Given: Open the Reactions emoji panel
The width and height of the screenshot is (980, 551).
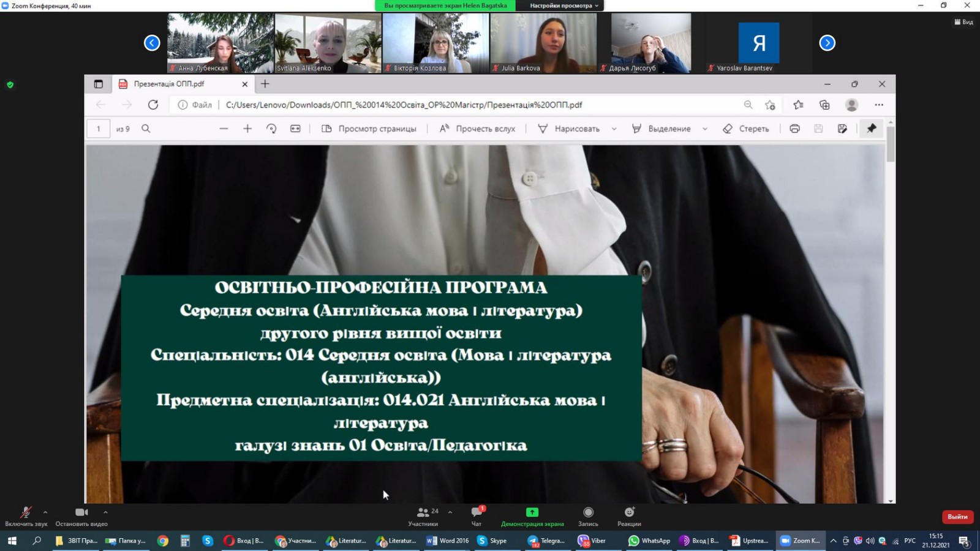Looking at the screenshot, I should 629,516.
